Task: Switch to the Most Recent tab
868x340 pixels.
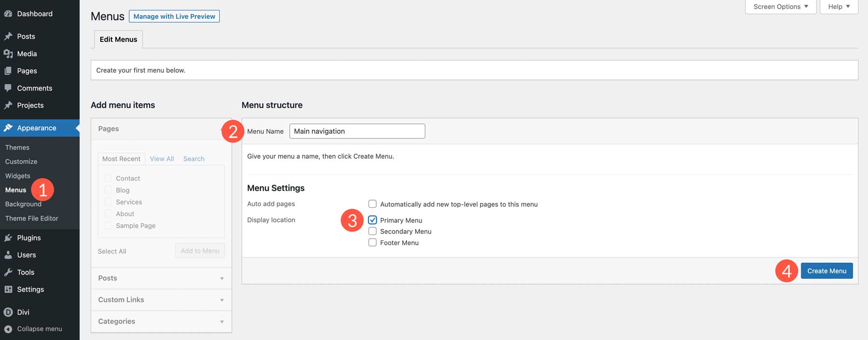Action: coord(121,159)
